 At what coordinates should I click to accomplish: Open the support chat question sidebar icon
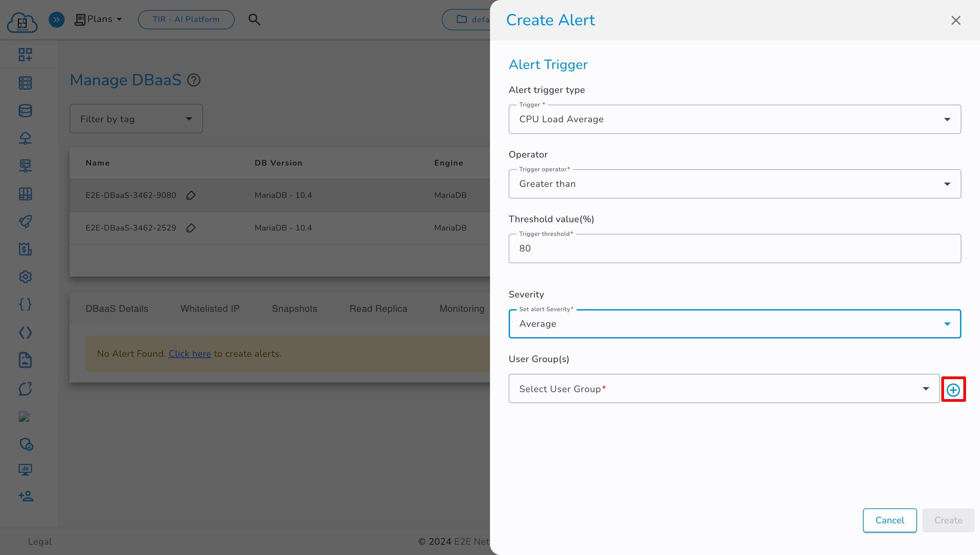25,388
